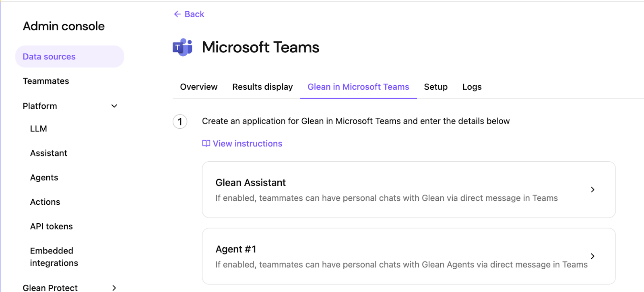The height and width of the screenshot is (292, 644).
Task: Click the Agent #1 description text
Action: point(401,265)
